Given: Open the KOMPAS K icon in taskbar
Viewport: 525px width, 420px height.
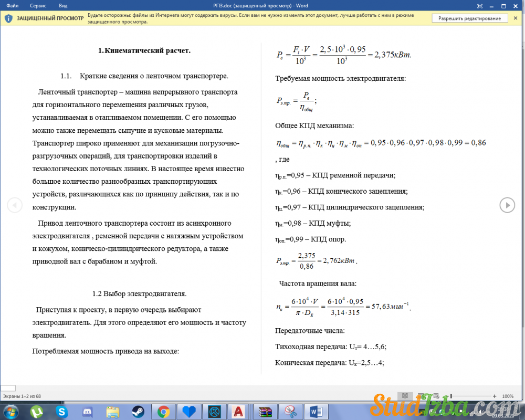Looking at the screenshot, I should pos(214,412).
